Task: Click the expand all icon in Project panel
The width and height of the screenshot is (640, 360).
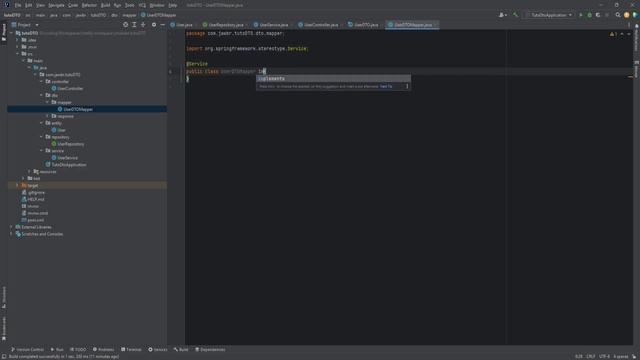Action: (x=134, y=25)
